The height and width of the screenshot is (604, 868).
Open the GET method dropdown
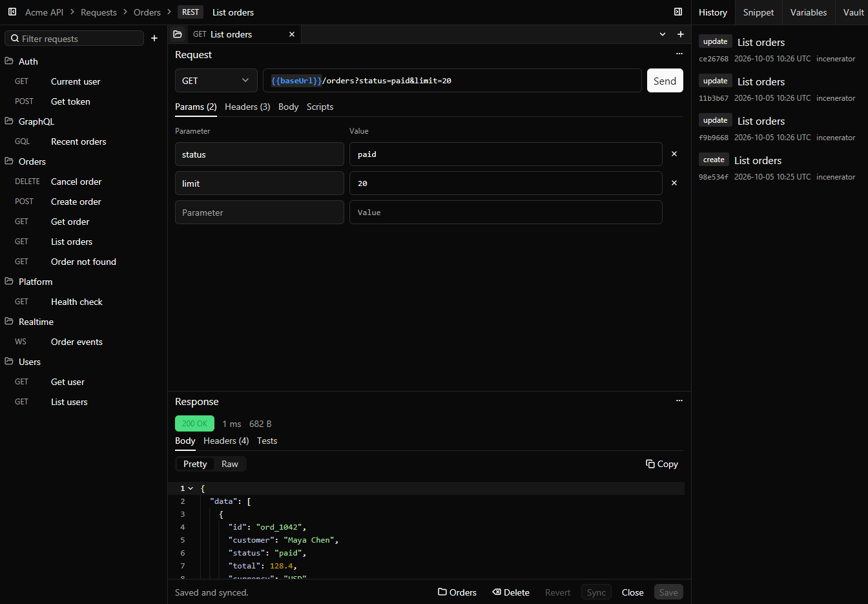click(216, 81)
